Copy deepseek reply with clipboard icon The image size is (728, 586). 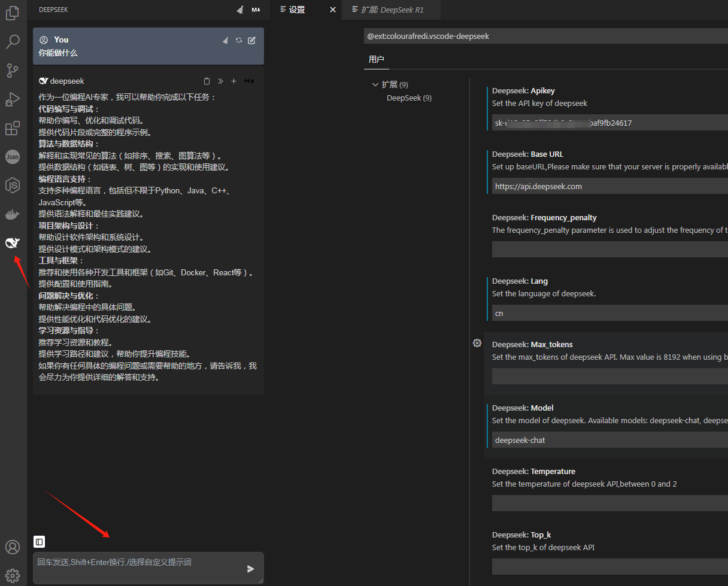click(207, 81)
